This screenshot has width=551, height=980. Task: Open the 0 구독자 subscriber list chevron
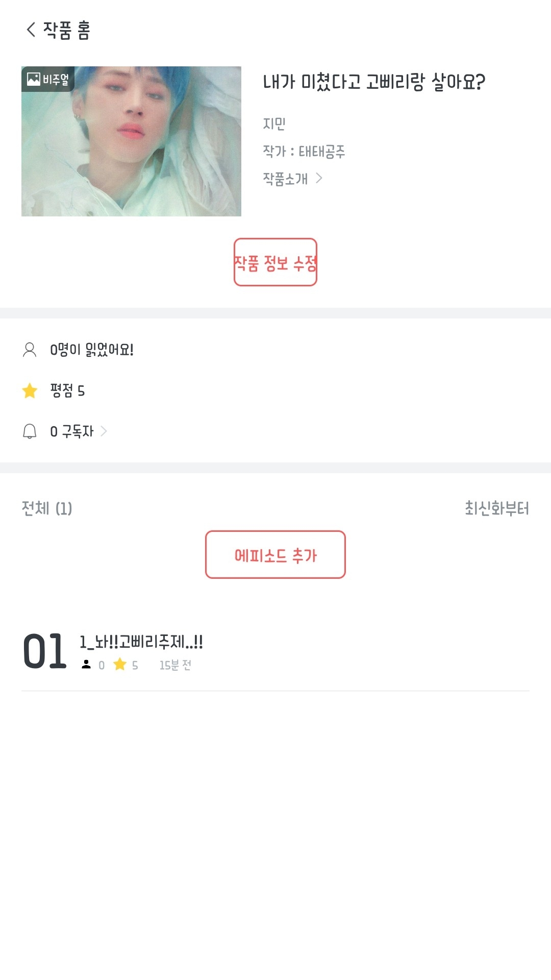[x=104, y=431]
